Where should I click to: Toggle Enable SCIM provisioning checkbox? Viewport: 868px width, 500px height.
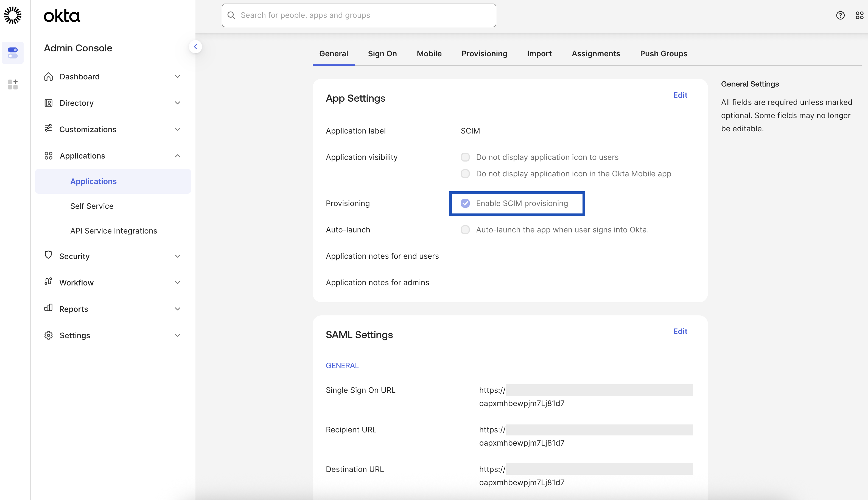tap(465, 203)
